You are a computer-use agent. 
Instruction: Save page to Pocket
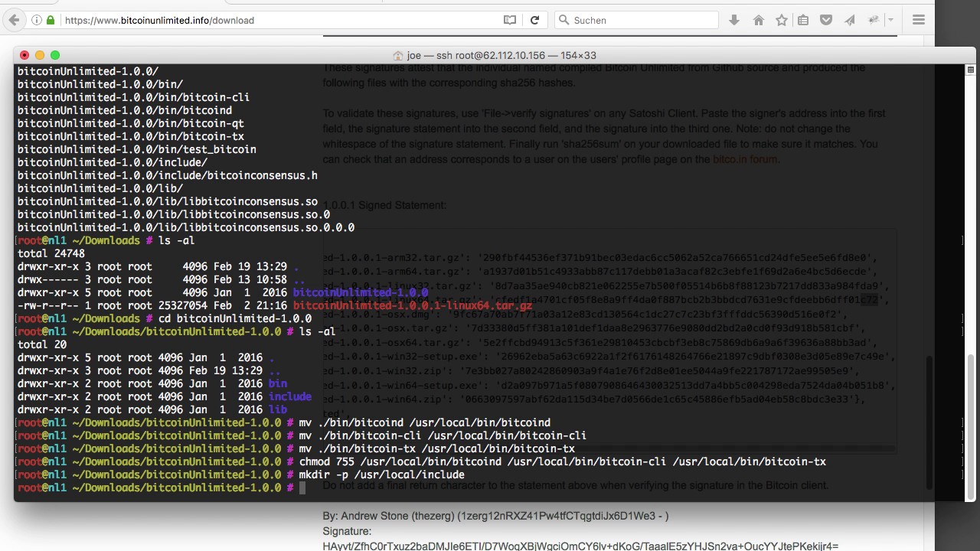coord(826,21)
